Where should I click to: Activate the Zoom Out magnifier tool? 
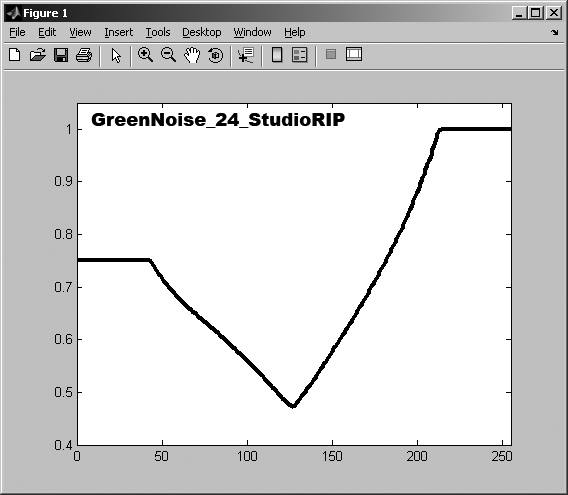pos(168,55)
